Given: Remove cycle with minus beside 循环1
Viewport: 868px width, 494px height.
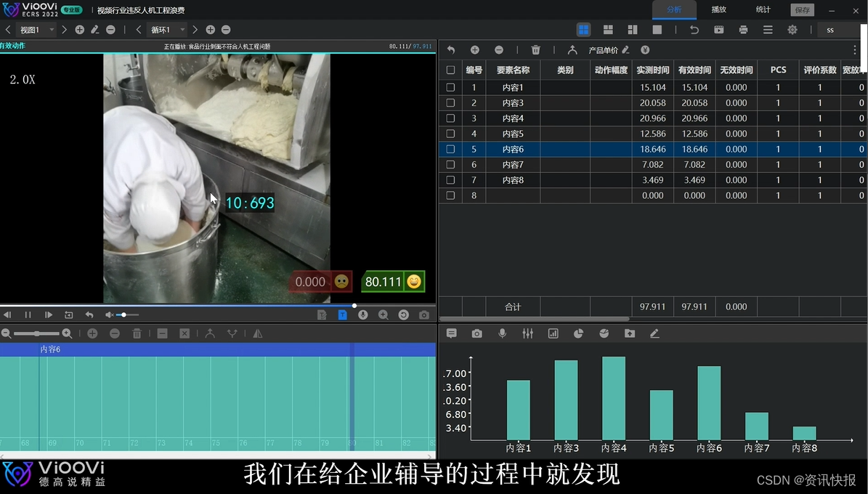Looking at the screenshot, I should [x=226, y=30].
